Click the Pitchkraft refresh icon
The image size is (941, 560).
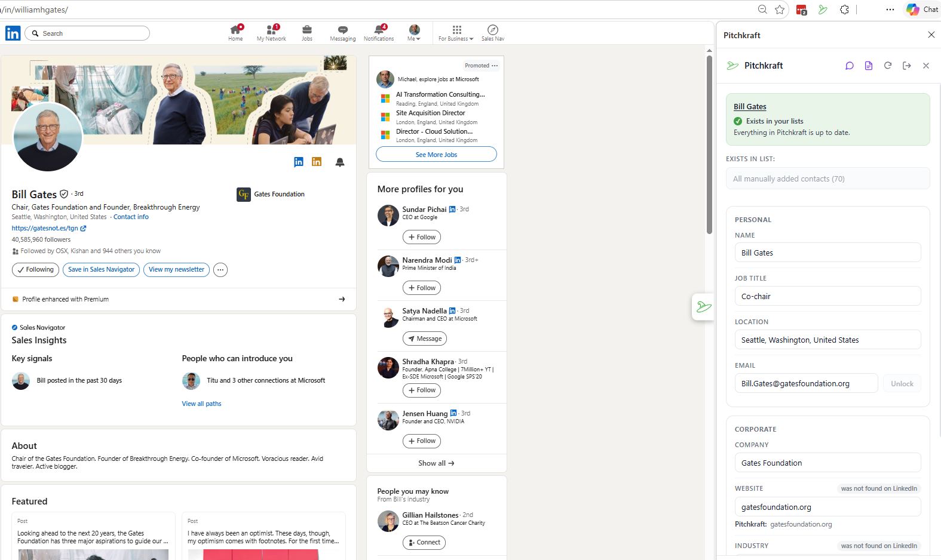pyautogui.click(x=888, y=66)
